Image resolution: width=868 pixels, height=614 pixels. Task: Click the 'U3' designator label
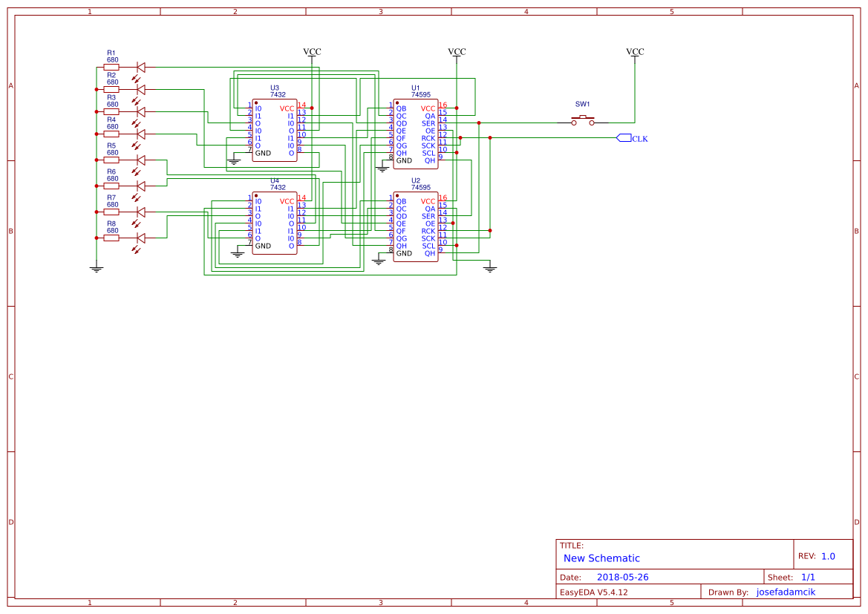coord(275,88)
